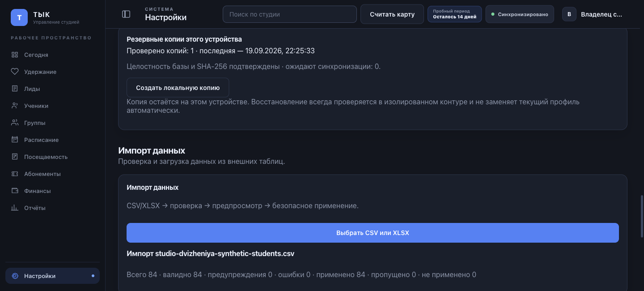Click Импорт studio-dvizheniya-synthetic-students.csv filename
The height and width of the screenshot is (291, 644).
coord(211,253)
